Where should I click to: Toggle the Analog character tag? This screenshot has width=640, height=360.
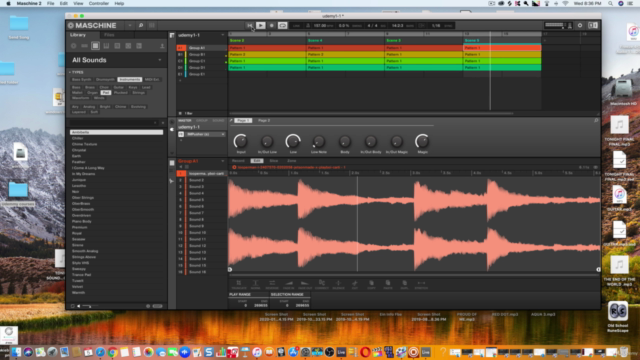click(x=89, y=107)
